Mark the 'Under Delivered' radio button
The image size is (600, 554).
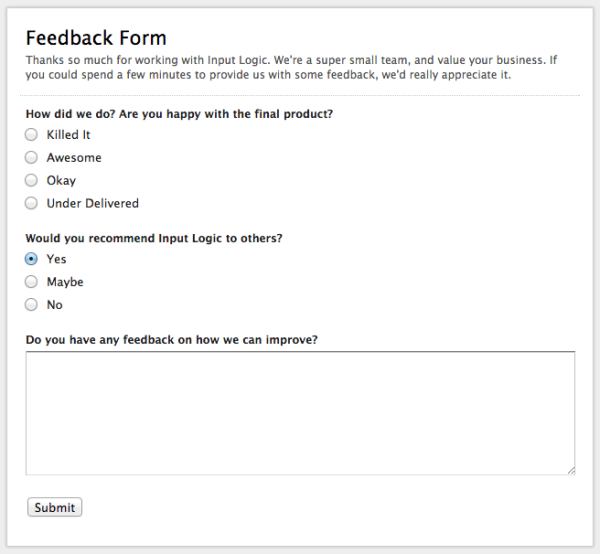tap(31, 204)
